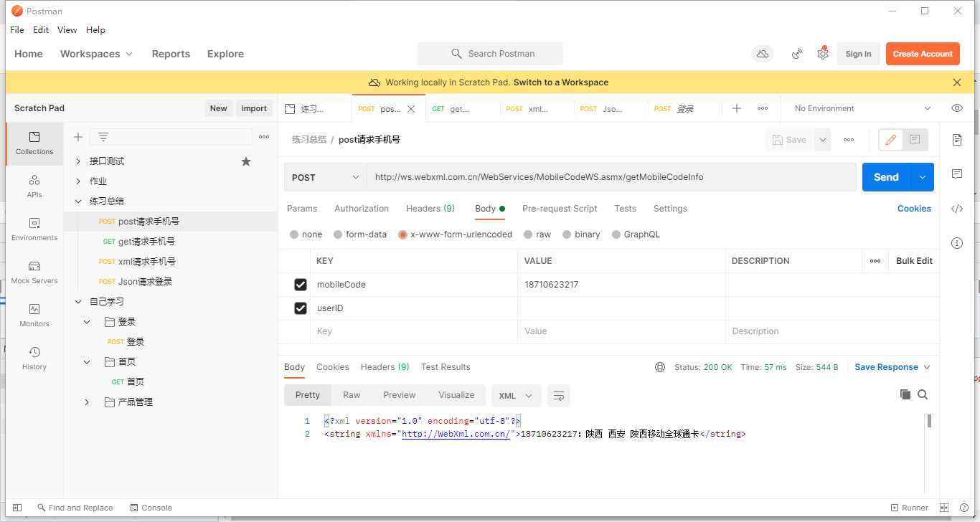Image resolution: width=980 pixels, height=522 pixels.
Task: Switch to comment mode icon next to pencil
Action: (x=915, y=140)
